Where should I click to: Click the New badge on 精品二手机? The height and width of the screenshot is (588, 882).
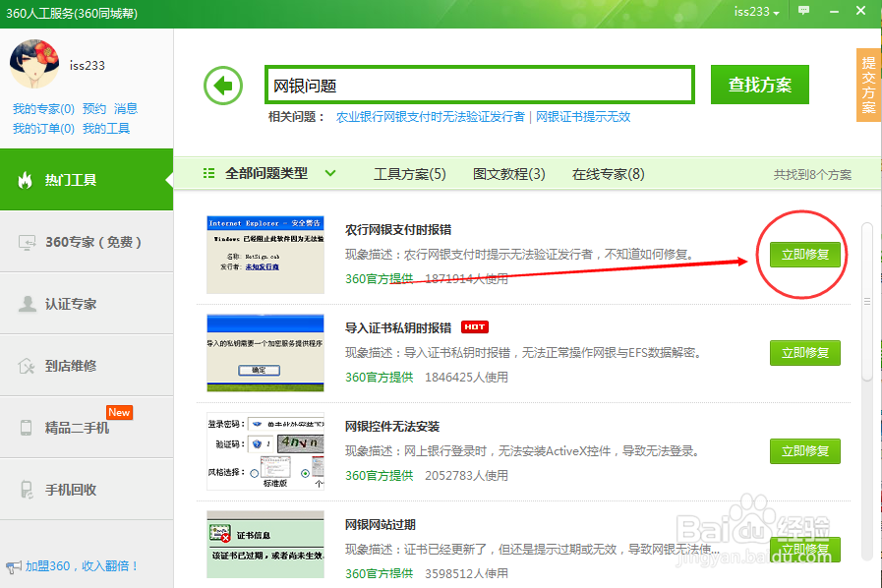click(x=119, y=412)
